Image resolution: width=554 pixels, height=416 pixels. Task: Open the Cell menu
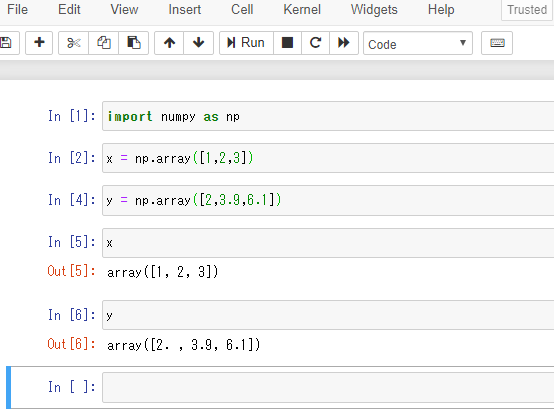point(242,10)
